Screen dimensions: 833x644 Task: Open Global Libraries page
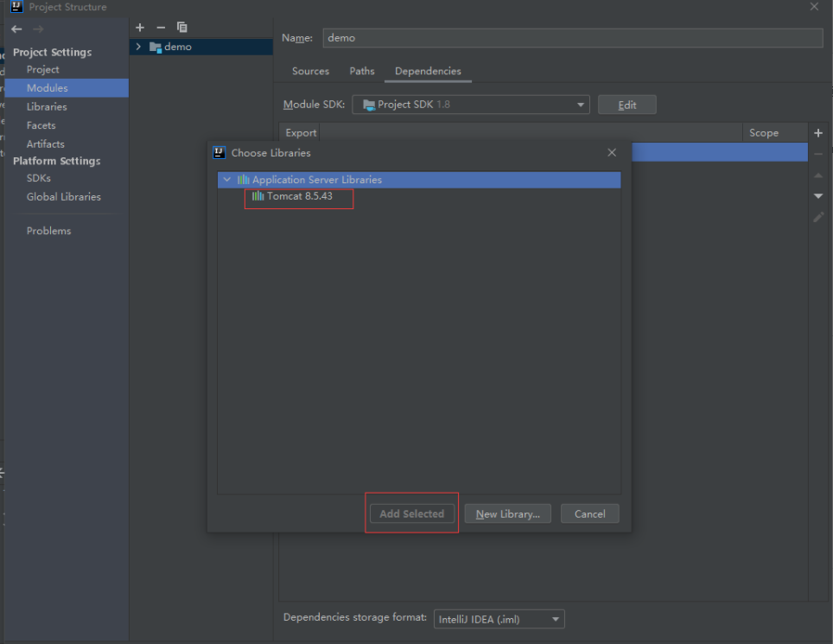[64, 196]
